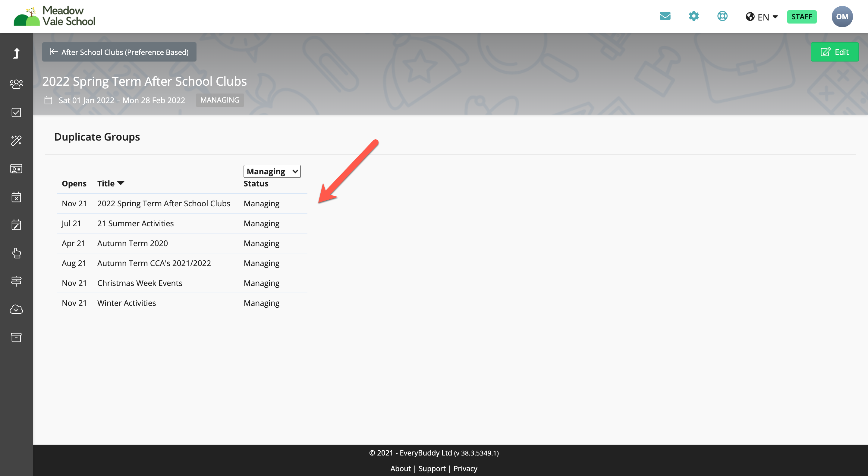Image resolution: width=868 pixels, height=476 pixels.
Task: Click the Aug 21 opens date
Action: point(74,263)
